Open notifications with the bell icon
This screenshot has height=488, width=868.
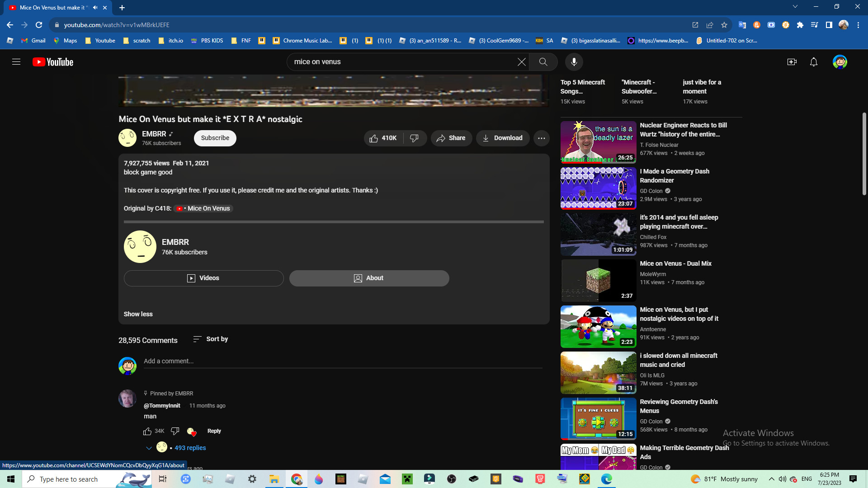813,62
